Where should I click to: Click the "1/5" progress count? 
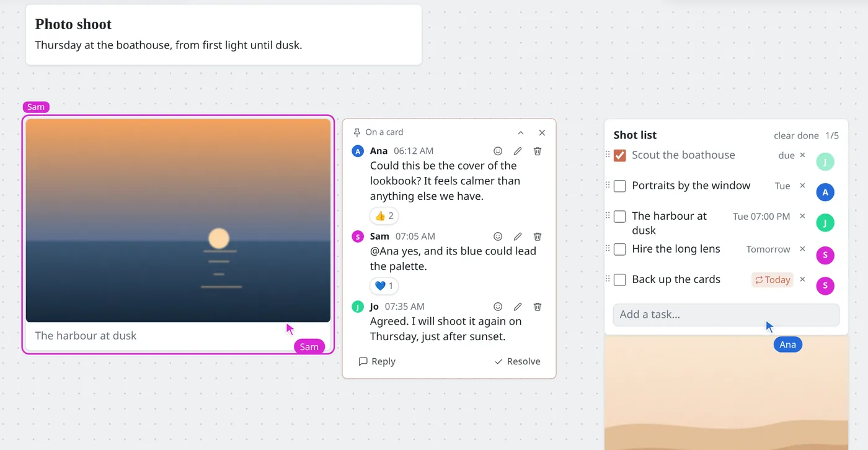pyautogui.click(x=832, y=135)
